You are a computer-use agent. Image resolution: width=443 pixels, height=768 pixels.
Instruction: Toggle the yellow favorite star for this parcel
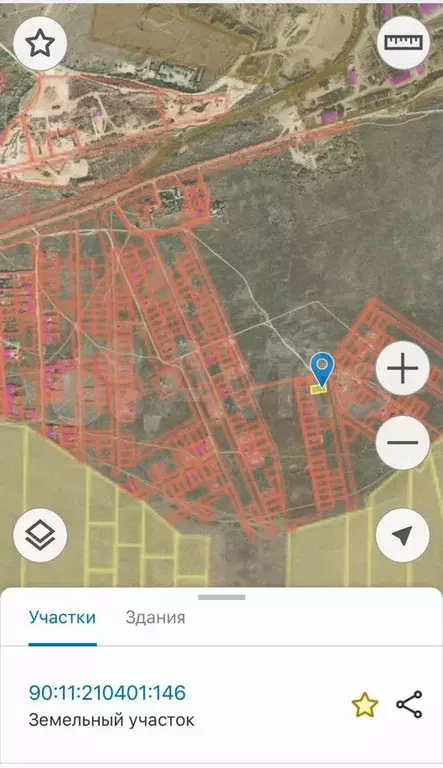click(365, 705)
